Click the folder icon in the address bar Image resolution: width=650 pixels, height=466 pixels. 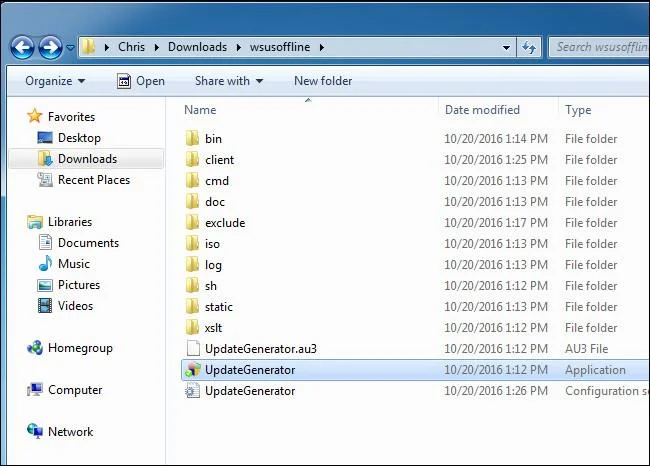(x=88, y=47)
